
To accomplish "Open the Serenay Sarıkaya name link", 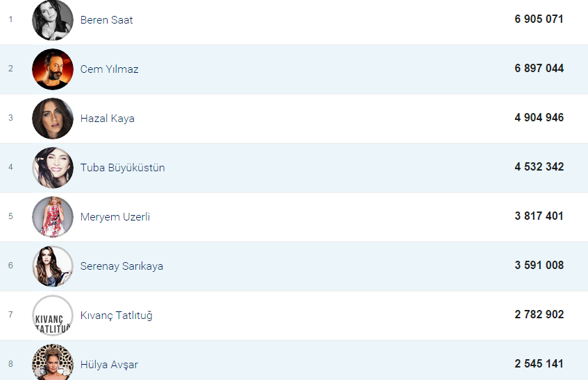I will [x=121, y=266].
